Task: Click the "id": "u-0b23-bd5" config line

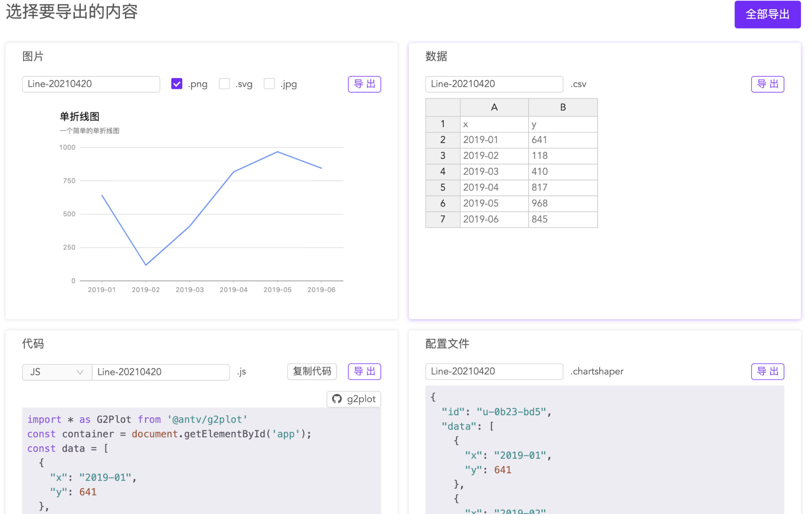Action: (497, 412)
